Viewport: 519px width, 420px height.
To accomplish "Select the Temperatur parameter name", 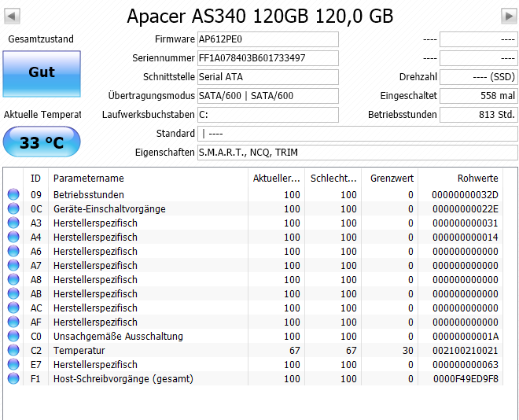I will tap(79, 351).
